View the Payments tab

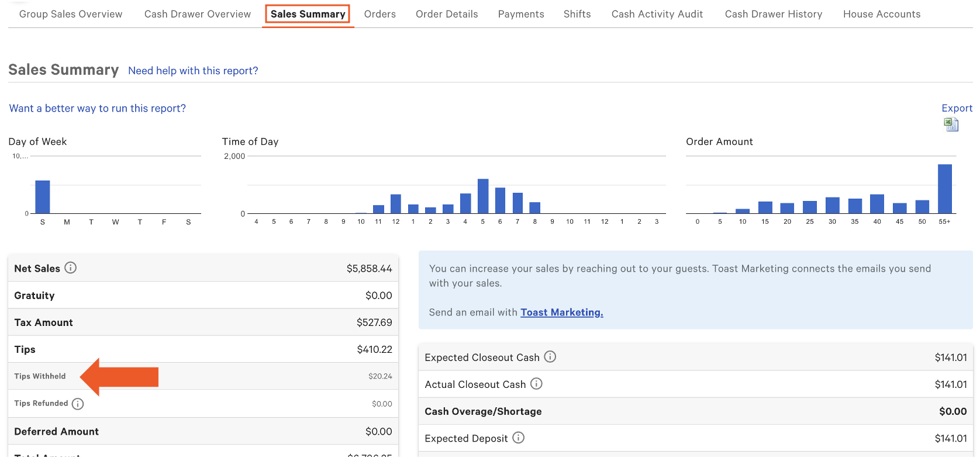click(x=520, y=14)
